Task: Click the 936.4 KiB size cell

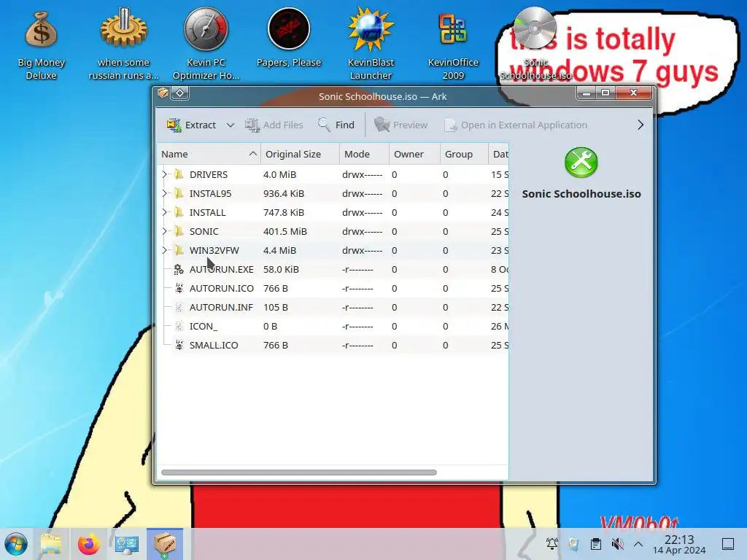Action: 284,193
